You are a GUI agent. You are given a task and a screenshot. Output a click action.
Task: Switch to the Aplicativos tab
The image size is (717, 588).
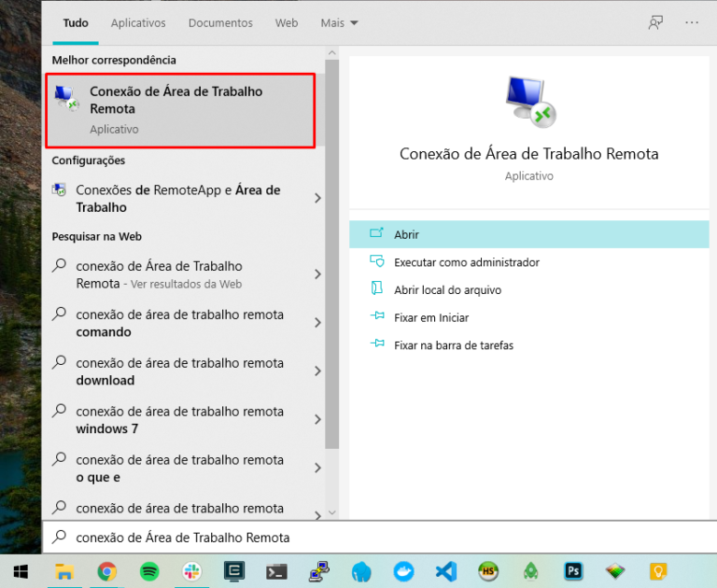tap(137, 22)
